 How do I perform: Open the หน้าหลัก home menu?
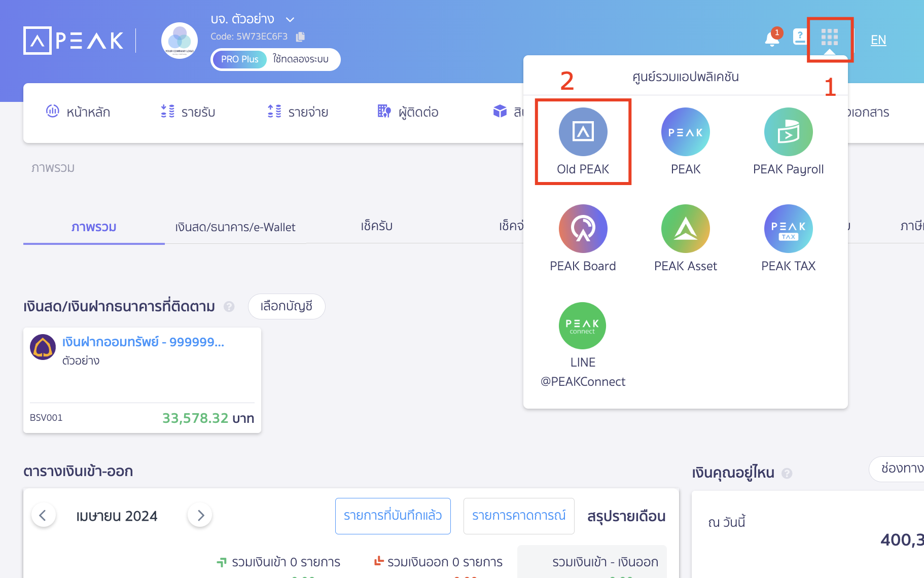tap(78, 112)
